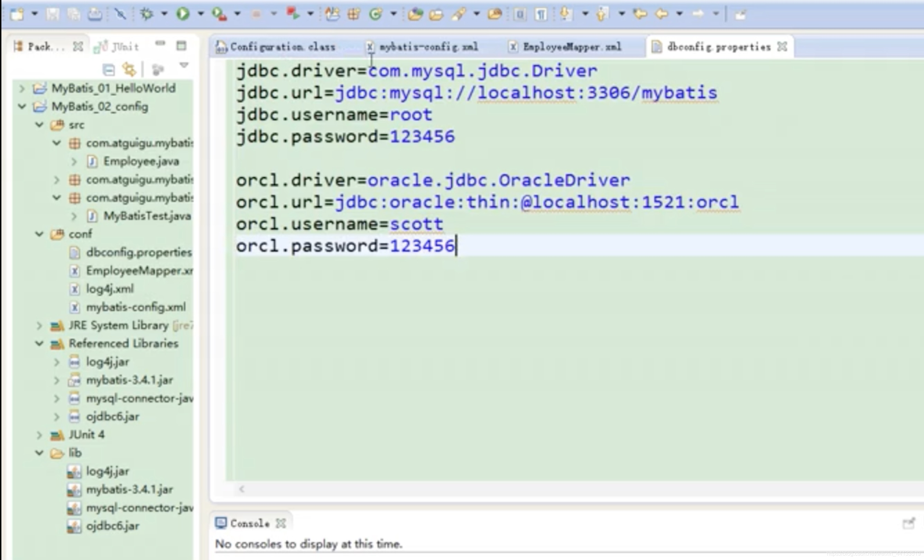The width and height of the screenshot is (924, 560).
Task: Click the Last Edit Location icon
Action: [640, 14]
